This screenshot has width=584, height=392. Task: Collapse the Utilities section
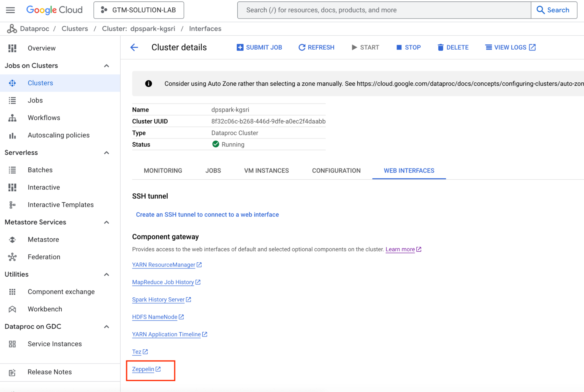107,275
